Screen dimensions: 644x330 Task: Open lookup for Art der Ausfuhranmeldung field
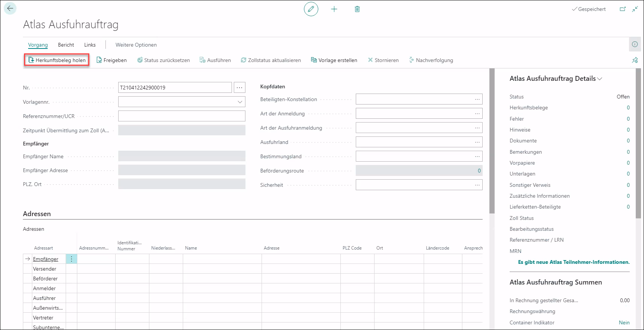(x=477, y=128)
